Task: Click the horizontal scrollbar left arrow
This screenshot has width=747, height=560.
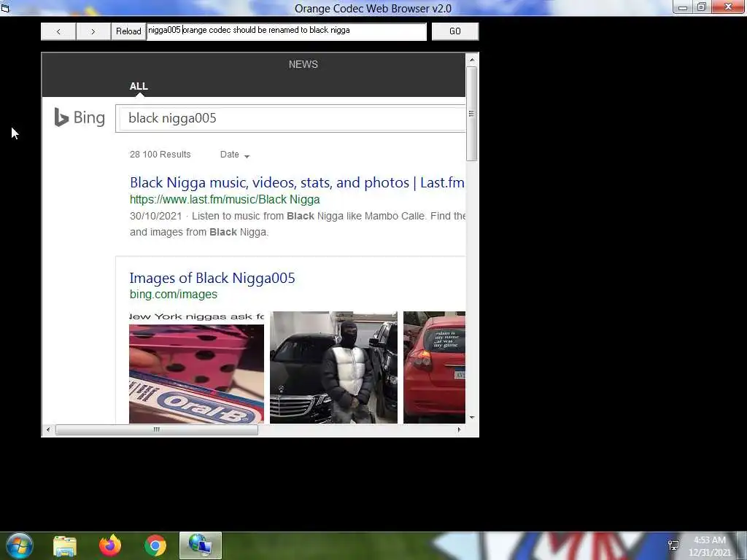Action: click(48, 429)
